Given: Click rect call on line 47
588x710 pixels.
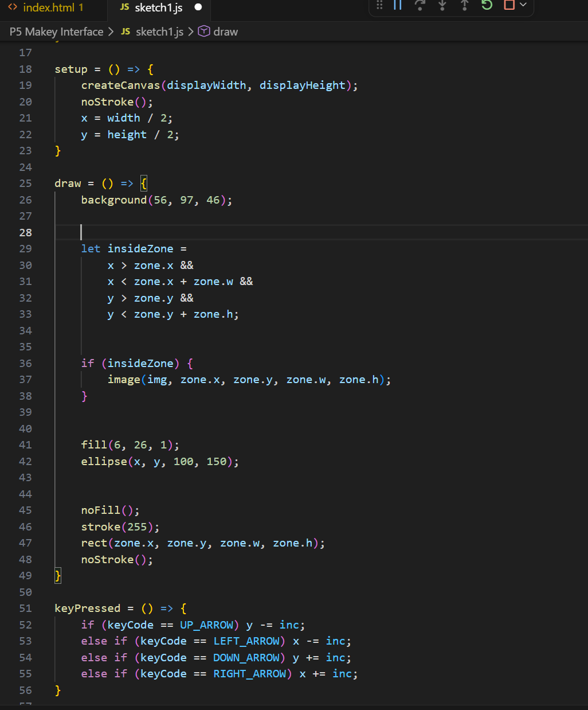Looking at the screenshot, I should (94, 543).
